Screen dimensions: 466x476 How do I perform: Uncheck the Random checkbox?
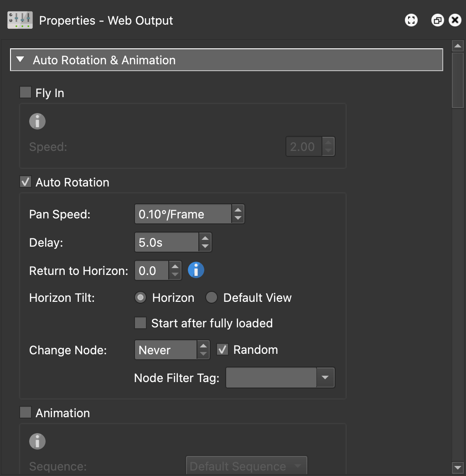[223, 350]
